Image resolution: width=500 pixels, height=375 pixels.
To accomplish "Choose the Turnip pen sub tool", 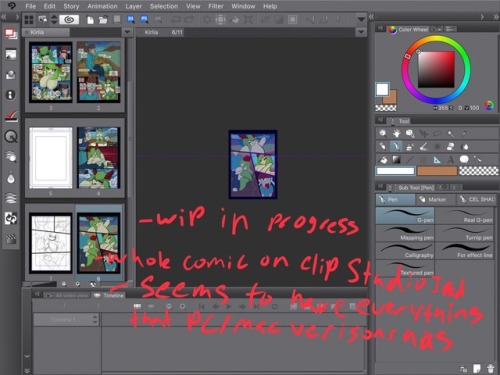I will (464, 233).
